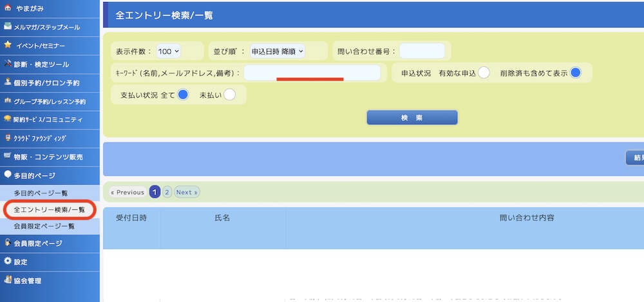
Task: Open the 物販・コンテンツ販売 cart icon
Action: coord(8,156)
